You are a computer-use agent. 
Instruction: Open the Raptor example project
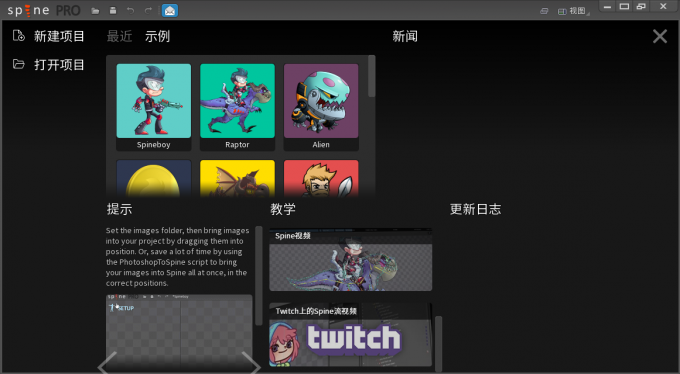[237, 107]
